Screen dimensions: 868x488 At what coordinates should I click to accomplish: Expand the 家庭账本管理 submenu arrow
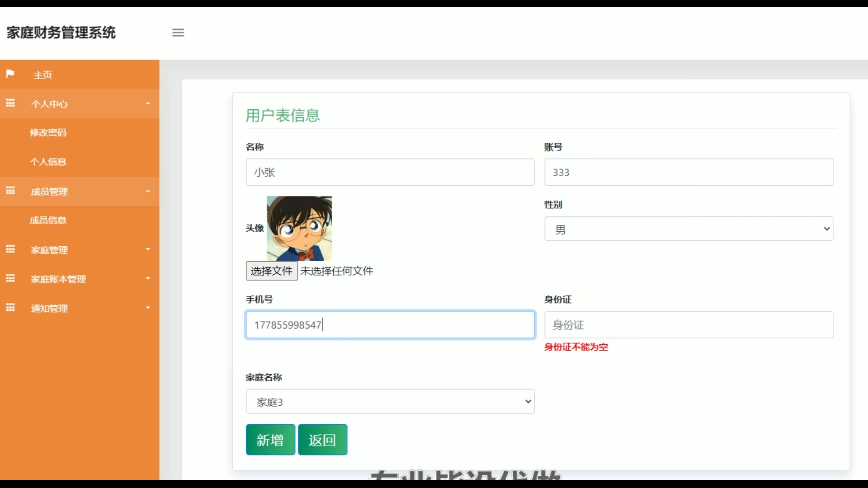[148, 279]
